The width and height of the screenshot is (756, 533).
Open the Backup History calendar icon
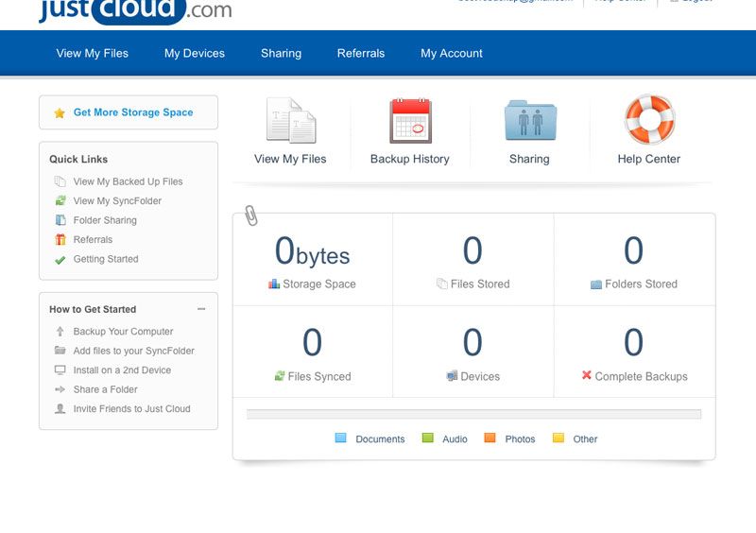(x=410, y=121)
